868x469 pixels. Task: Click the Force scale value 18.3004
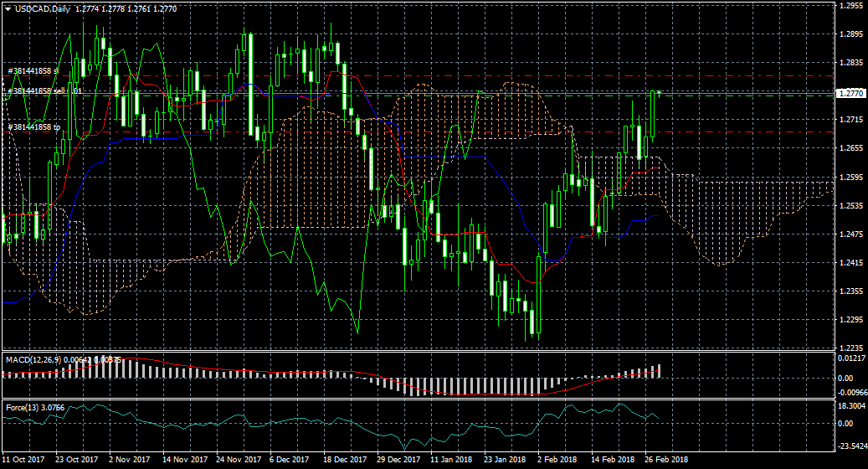852,405
